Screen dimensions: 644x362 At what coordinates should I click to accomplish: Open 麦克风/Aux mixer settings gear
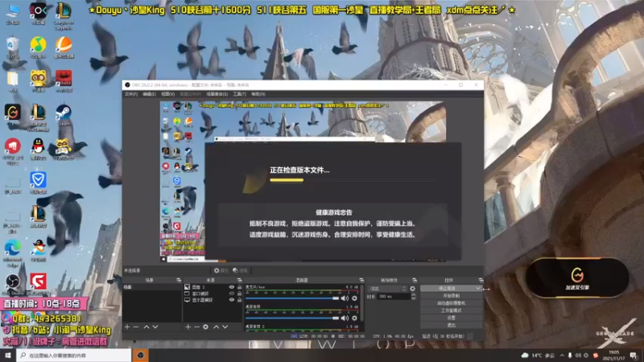(x=354, y=298)
